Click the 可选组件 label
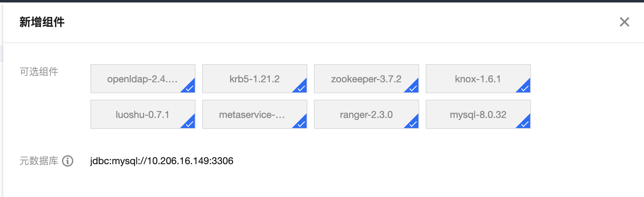 pos(39,72)
